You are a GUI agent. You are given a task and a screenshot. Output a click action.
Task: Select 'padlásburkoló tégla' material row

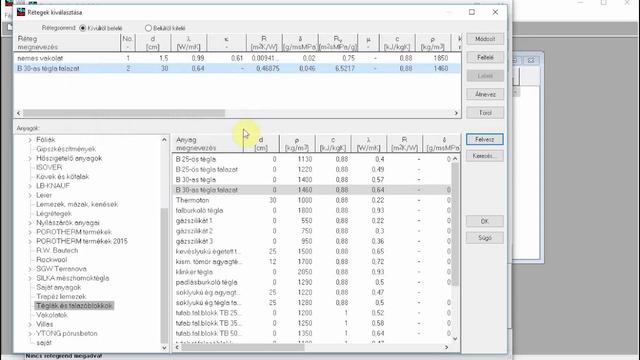(x=312, y=282)
